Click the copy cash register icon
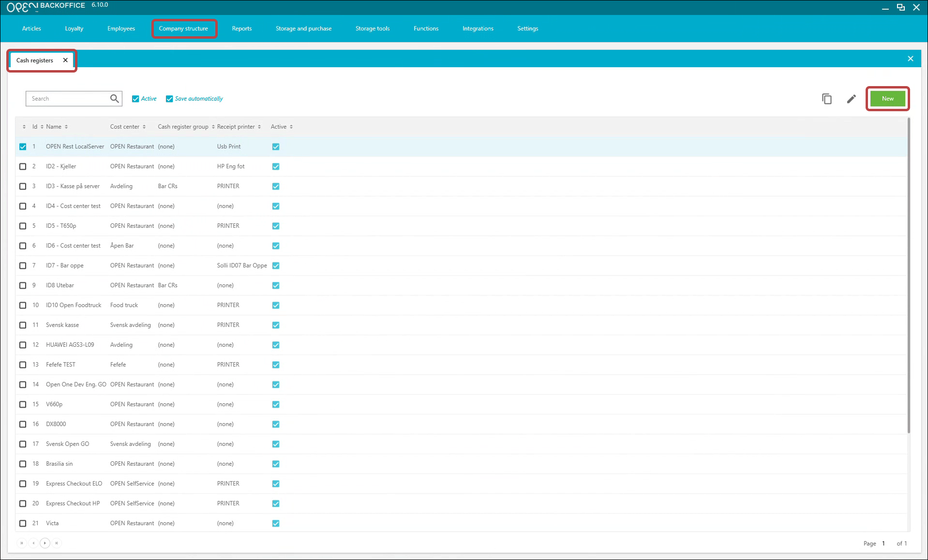Viewport: 928px width, 560px height. click(x=827, y=99)
